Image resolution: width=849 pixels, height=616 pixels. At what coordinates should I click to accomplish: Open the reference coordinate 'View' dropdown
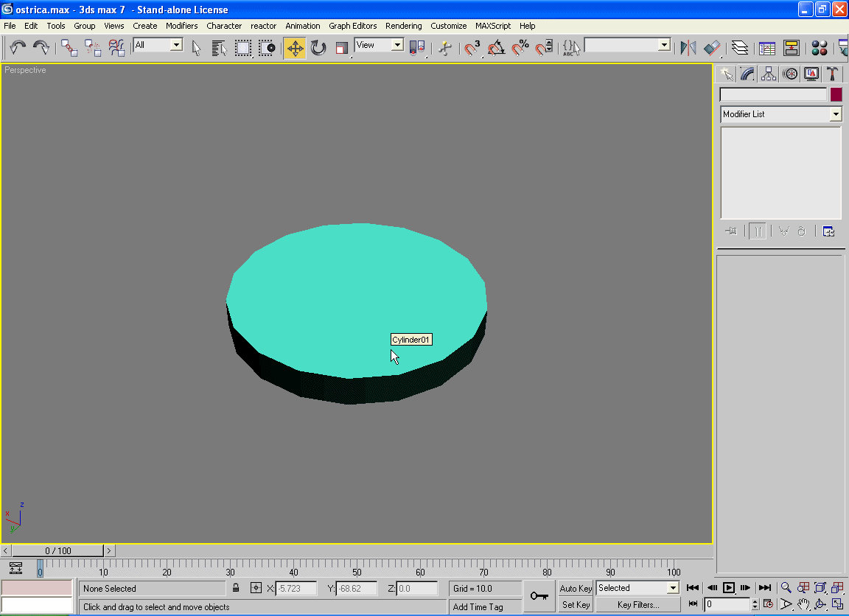pyautogui.click(x=397, y=46)
